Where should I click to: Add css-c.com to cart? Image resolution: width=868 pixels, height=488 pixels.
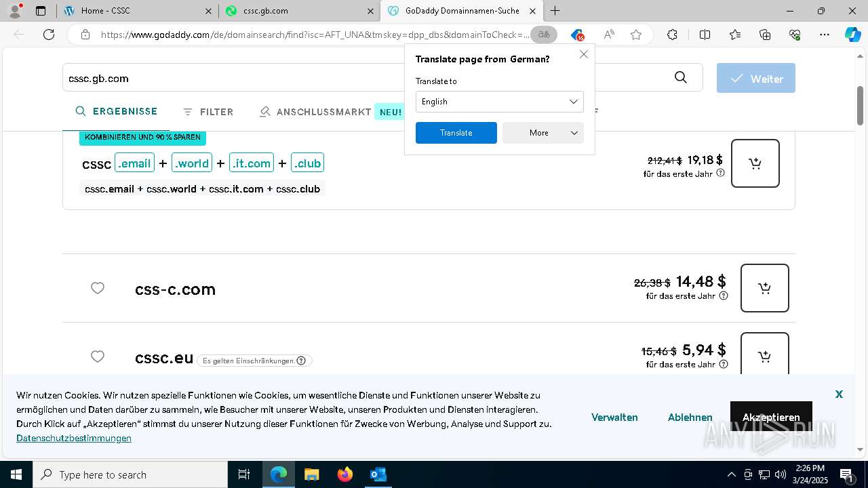pyautogui.click(x=765, y=288)
